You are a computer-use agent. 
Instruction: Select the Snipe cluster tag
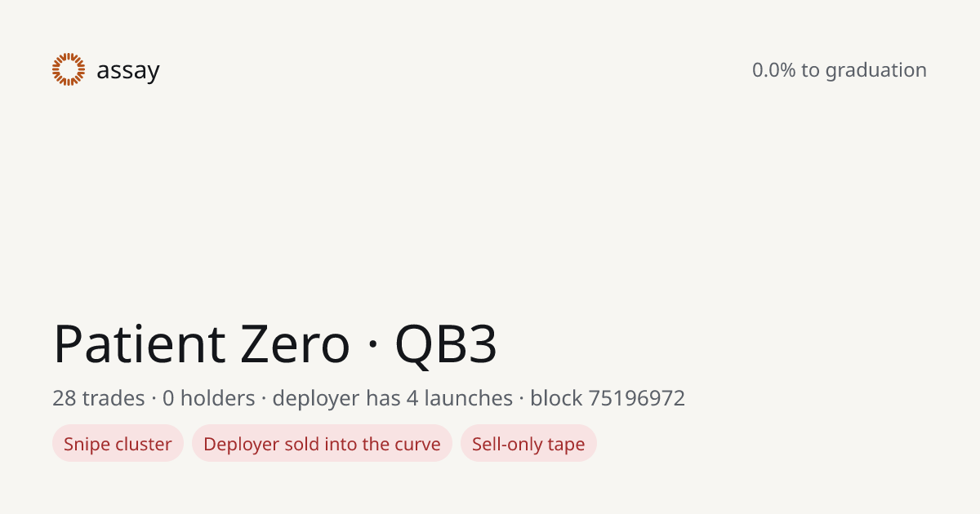pyautogui.click(x=118, y=444)
